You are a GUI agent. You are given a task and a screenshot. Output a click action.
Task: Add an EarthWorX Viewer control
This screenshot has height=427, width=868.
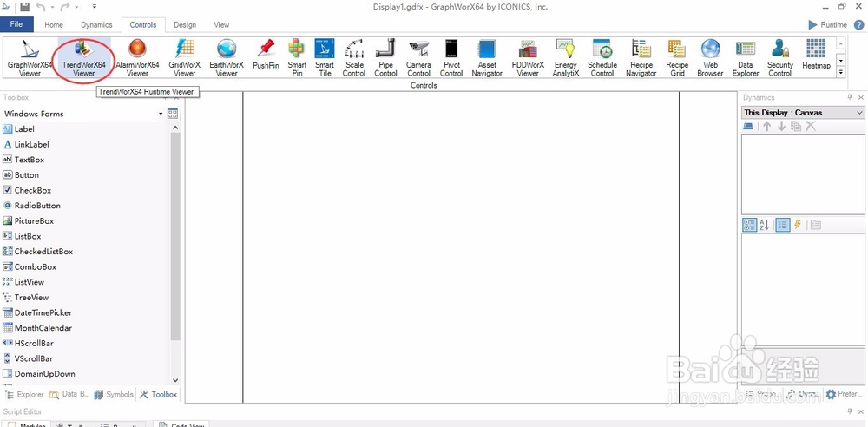point(227,57)
